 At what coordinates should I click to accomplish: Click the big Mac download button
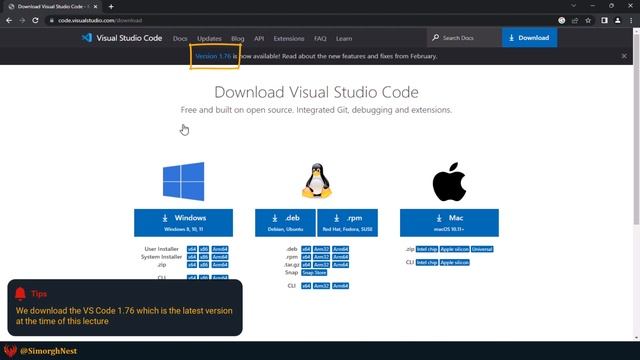point(449,223)
